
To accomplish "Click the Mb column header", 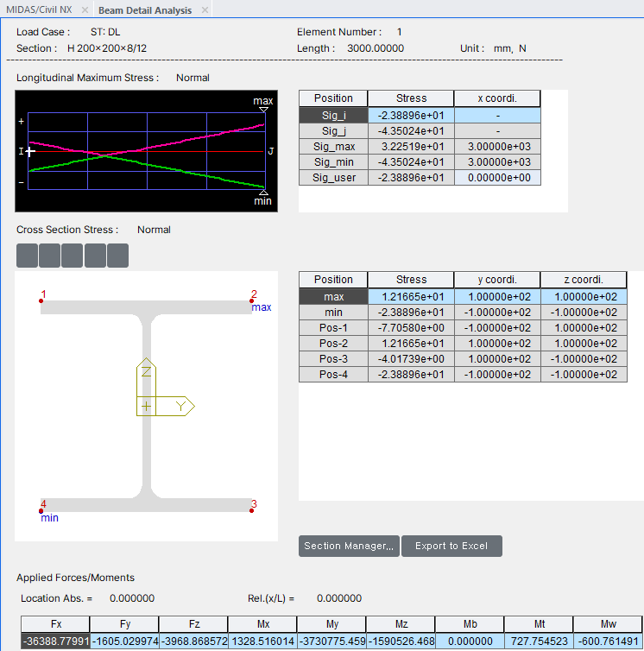I will coord(470,624).
